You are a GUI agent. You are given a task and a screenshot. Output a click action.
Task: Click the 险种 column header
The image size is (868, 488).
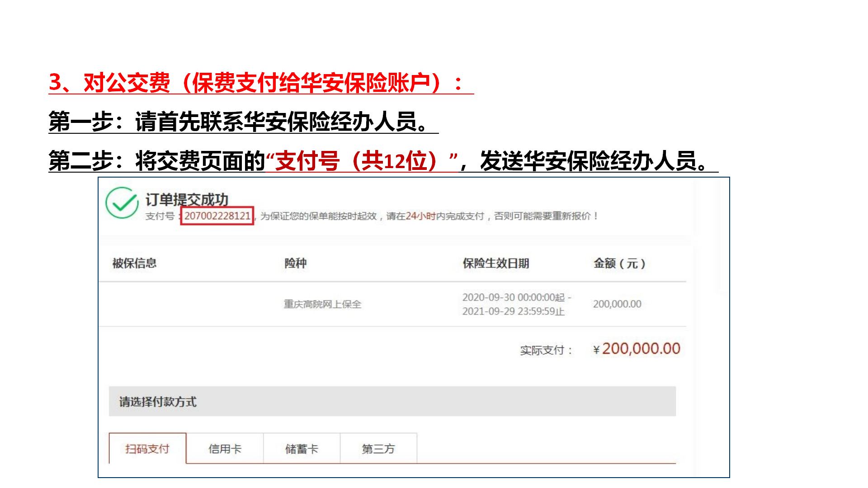pos(295,263)
